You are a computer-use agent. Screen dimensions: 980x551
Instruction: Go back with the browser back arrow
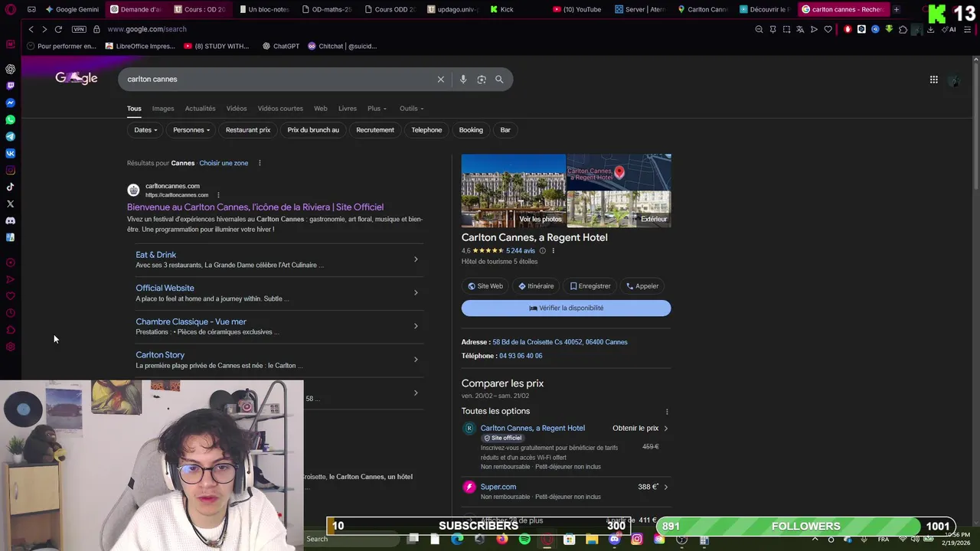point(31,29)
